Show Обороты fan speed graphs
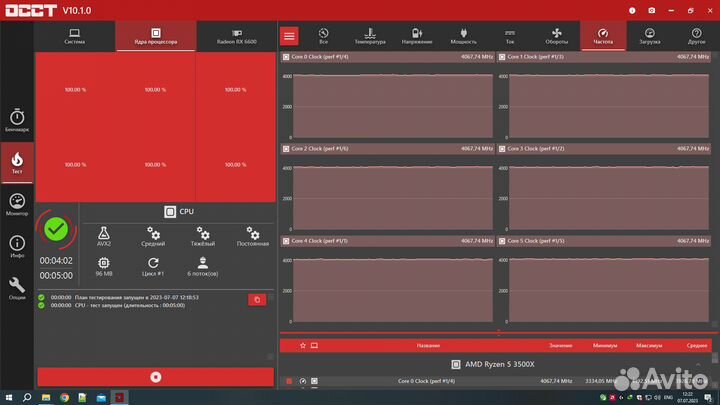 557,36
